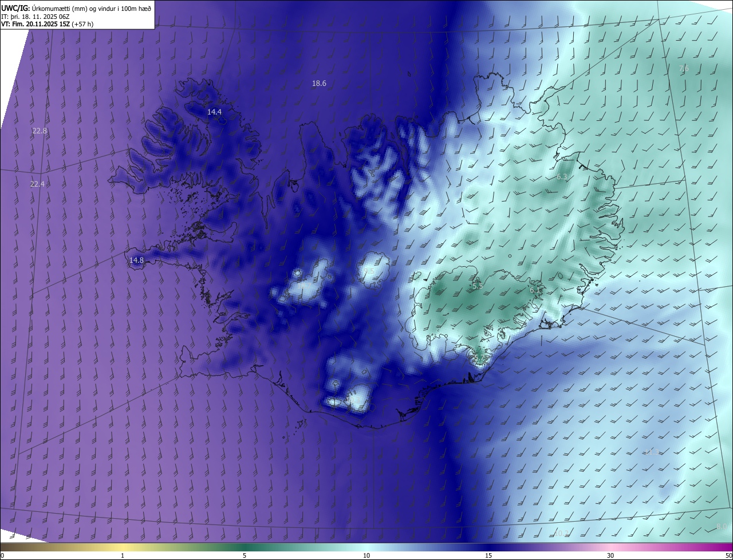Click the 9.5 value label
733x560 pixels.
click(369, 271)
